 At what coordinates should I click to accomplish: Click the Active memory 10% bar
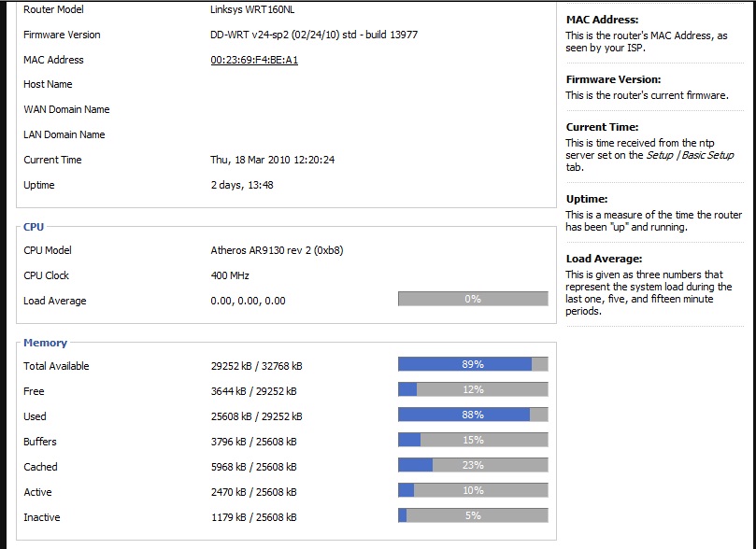coord(473,491)
